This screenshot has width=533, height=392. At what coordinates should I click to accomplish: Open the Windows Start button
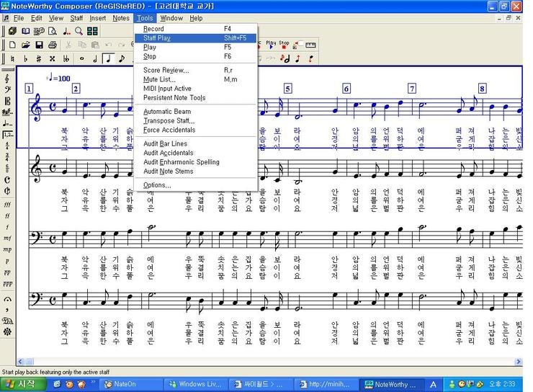[x=22, y=384]
